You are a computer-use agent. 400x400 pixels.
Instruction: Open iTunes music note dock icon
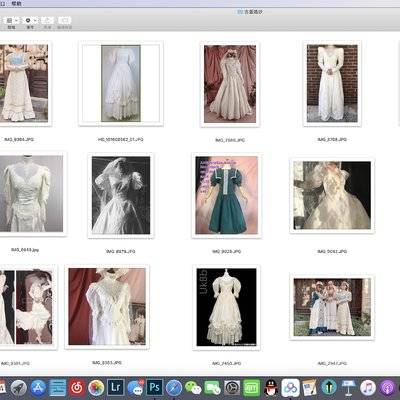(368, 388)
